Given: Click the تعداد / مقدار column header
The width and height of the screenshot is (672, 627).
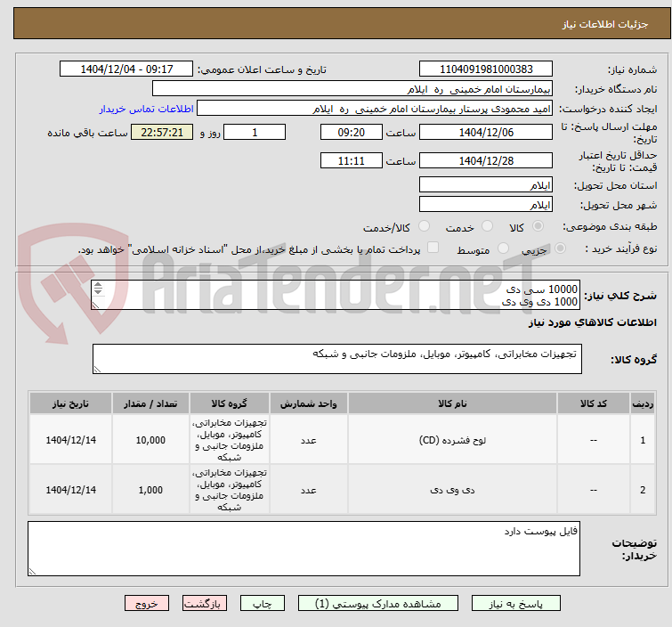Looking at the screenshot, I should [x=150, y=403].
